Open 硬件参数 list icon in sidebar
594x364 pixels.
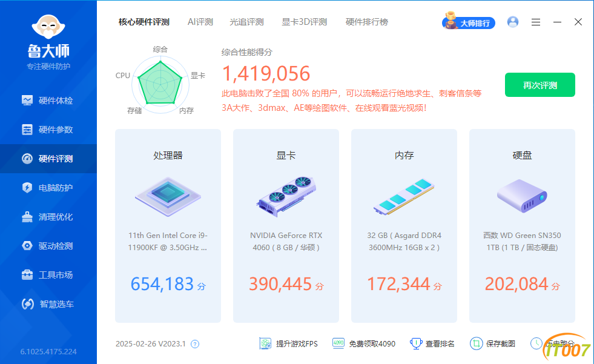click(27, 130)
